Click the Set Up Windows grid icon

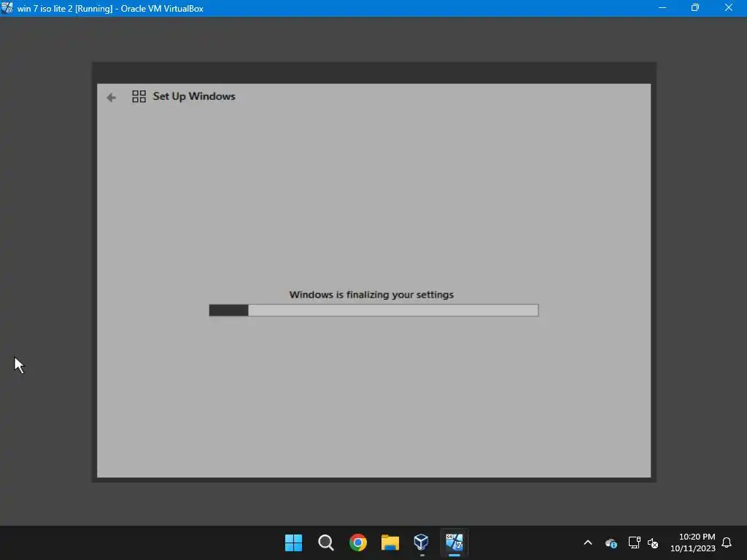coord(139,97)
